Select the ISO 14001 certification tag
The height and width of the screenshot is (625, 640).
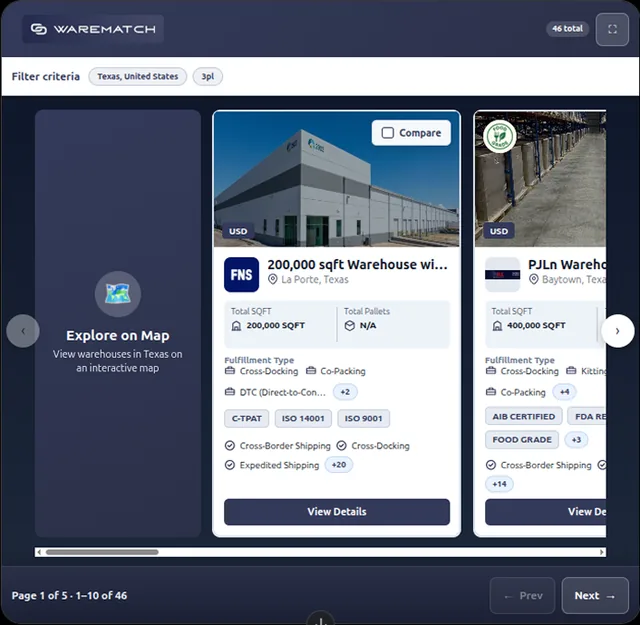303,418
